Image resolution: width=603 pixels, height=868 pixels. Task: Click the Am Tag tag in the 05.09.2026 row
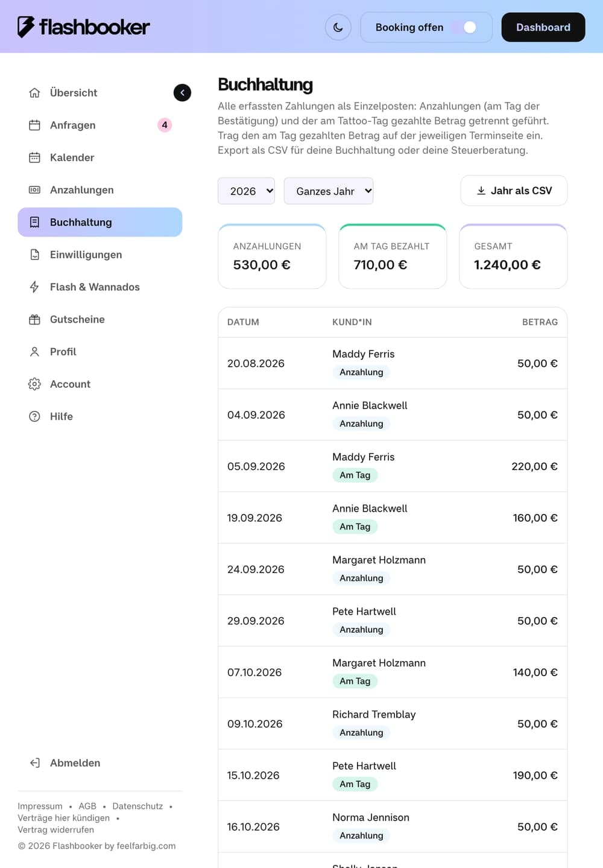(x=355, y=475)
